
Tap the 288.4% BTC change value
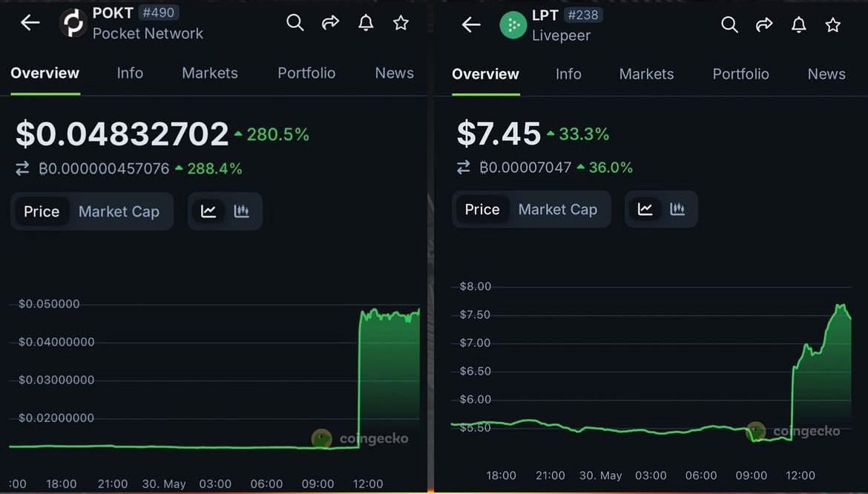coord(215,168)
